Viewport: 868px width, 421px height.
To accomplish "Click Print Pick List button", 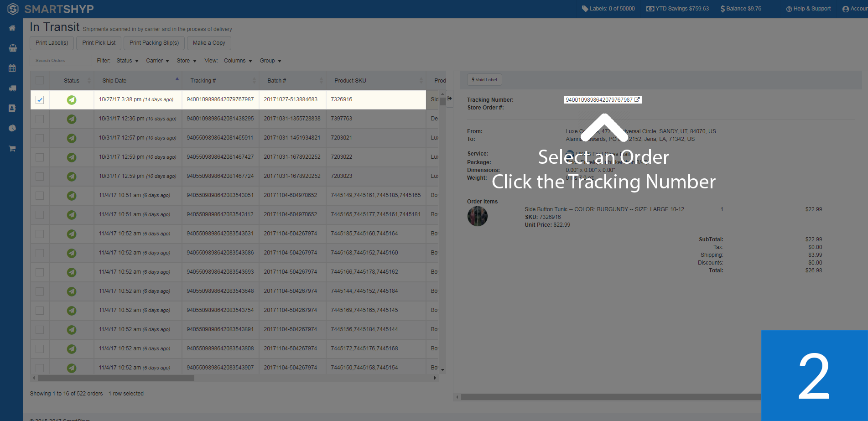I will (x=99, y=43).
